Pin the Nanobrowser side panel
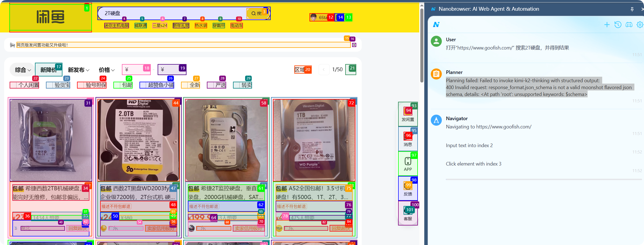This screenshot has width=644, height=245. click(x=632, y=9)
